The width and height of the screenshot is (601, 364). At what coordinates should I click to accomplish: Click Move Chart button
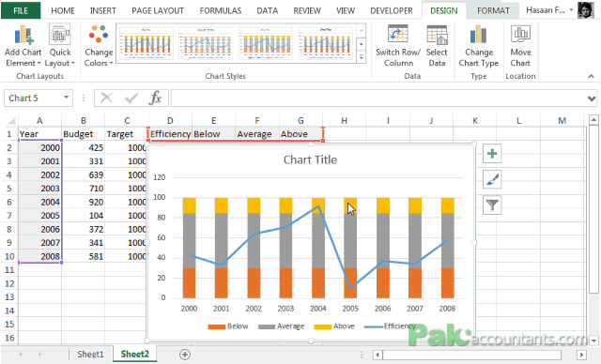[x=520, y=46]
